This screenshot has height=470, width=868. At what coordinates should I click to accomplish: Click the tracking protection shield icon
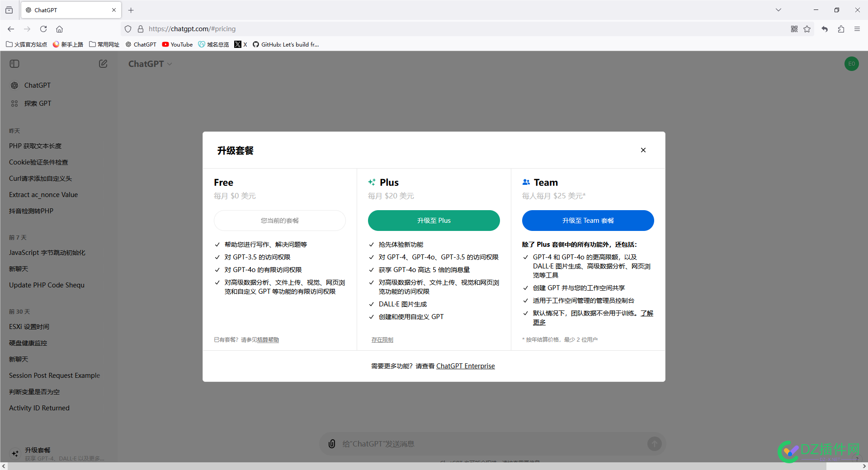coord(128,29)
